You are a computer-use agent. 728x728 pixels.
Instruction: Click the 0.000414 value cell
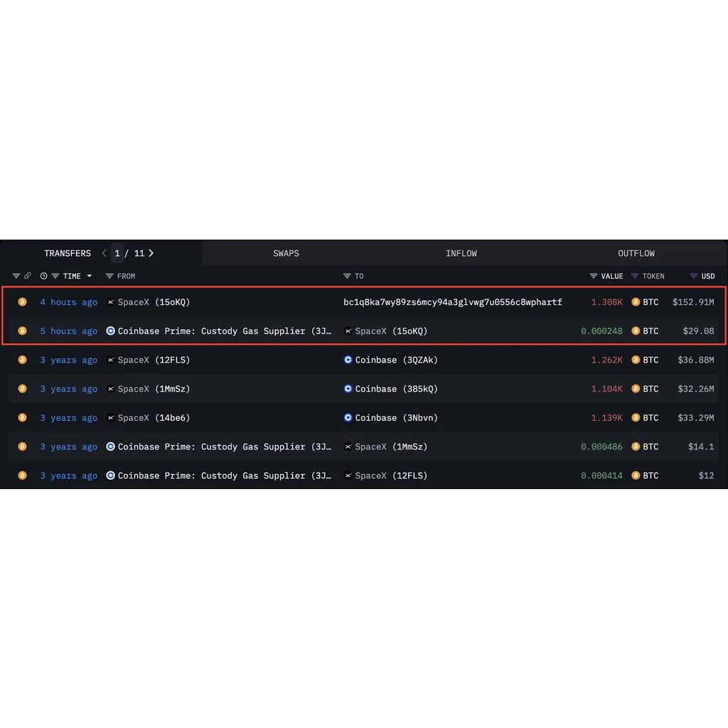tap(601, 476)
